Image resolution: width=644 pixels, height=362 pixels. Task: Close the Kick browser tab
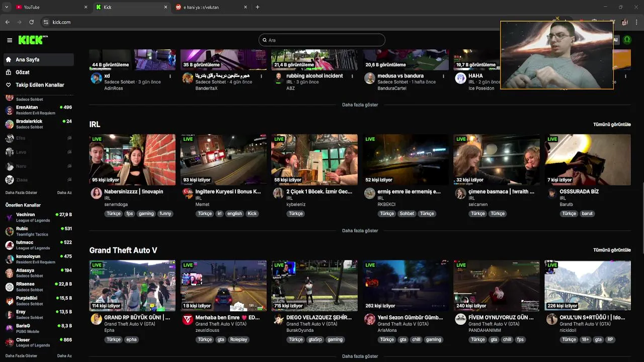[x=166, y=7]
